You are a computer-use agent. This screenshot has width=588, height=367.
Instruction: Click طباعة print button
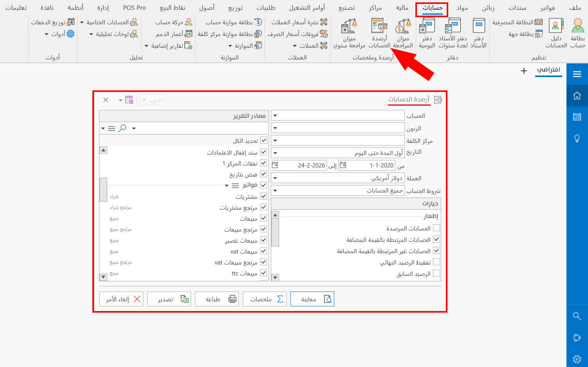point(217,299)
